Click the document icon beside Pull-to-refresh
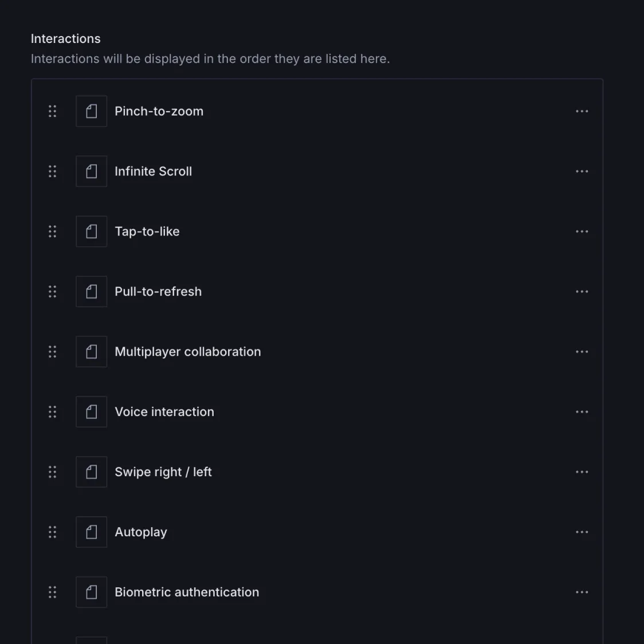This screenshot has width=644, height=644. click(x=92, y=292)
